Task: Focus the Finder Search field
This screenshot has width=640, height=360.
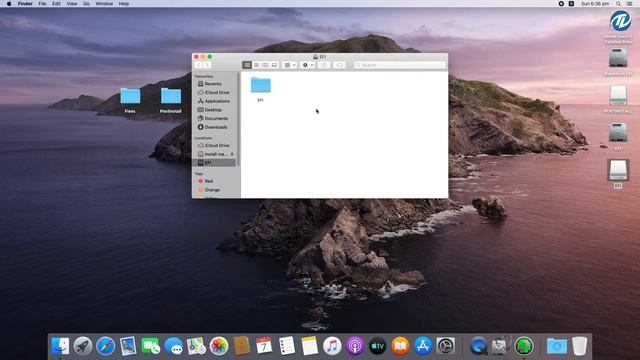Action: pyautogui.click(x=400, y=65)
